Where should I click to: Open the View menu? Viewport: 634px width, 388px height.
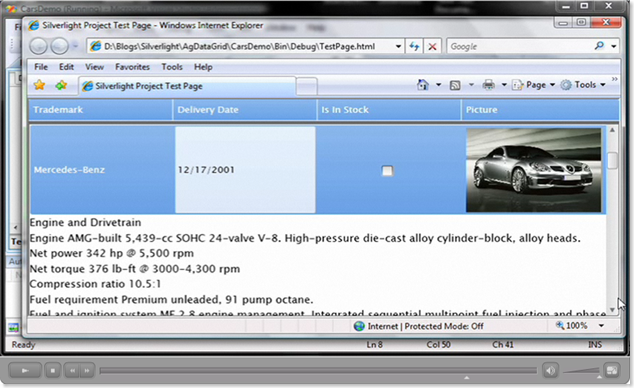pyautogui.click(x=94, y=67)
